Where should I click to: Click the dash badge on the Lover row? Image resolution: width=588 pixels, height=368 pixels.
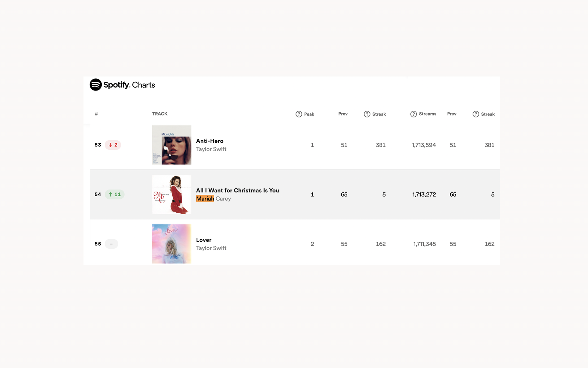point(111,244)
